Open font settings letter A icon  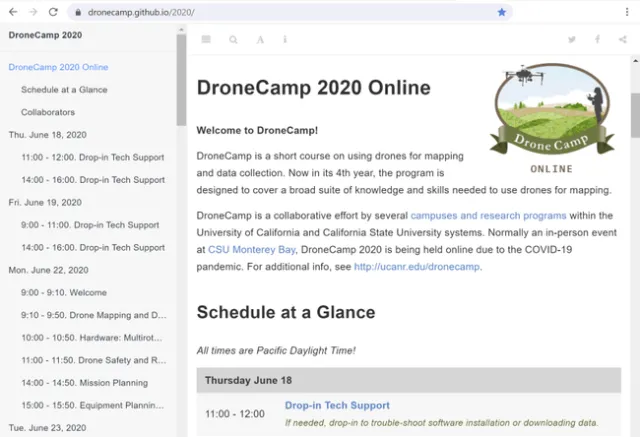pos(260,40)
